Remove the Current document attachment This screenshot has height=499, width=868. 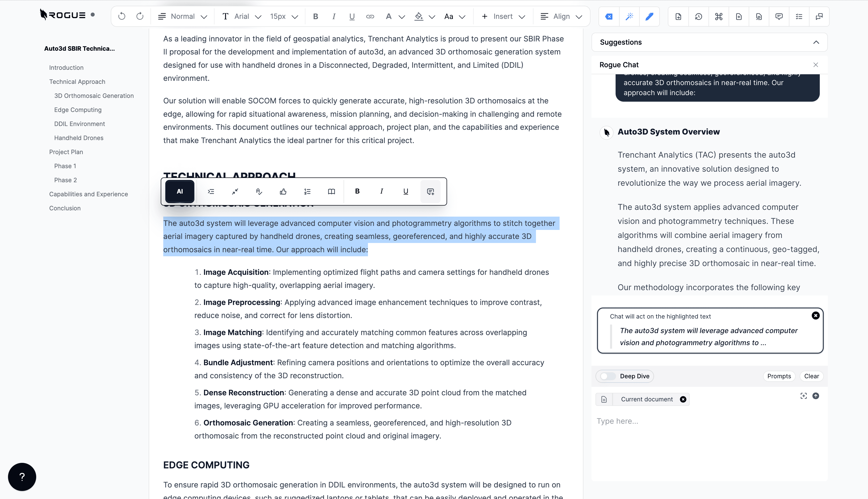point(683,399)
